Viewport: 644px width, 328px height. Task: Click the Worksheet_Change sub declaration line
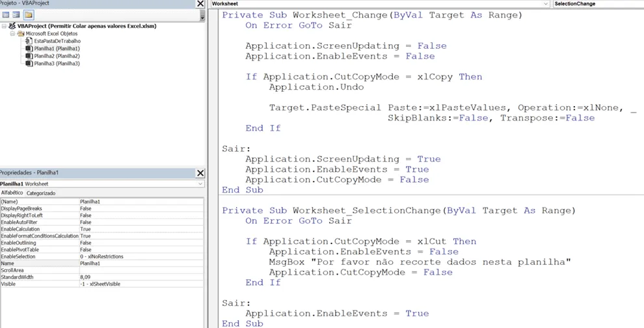pyautogui.click(x=372, y=15)
